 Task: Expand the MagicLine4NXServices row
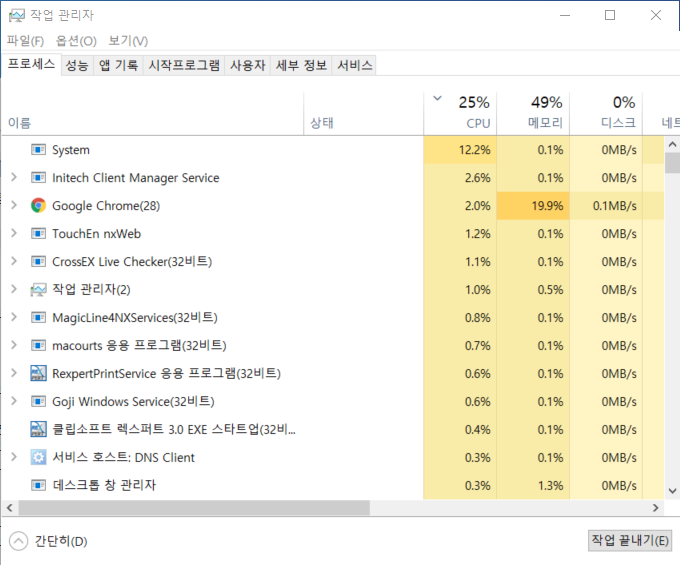pos(14,317)
